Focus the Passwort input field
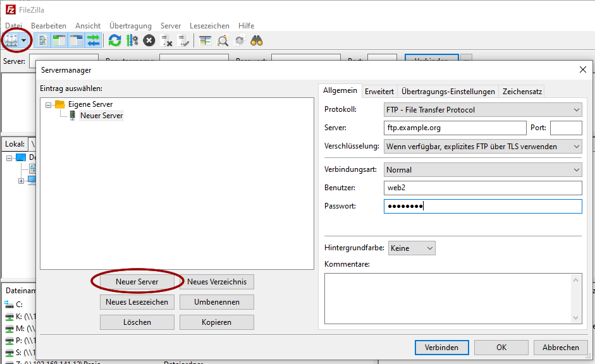The image size is (595, 364). pos(482,206)
